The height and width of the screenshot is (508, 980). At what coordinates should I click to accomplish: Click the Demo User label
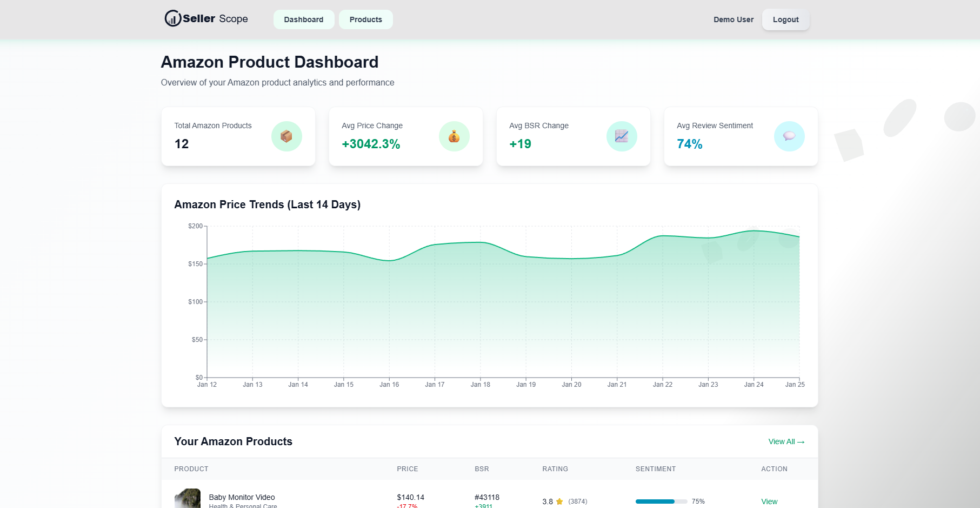(734, 19)
